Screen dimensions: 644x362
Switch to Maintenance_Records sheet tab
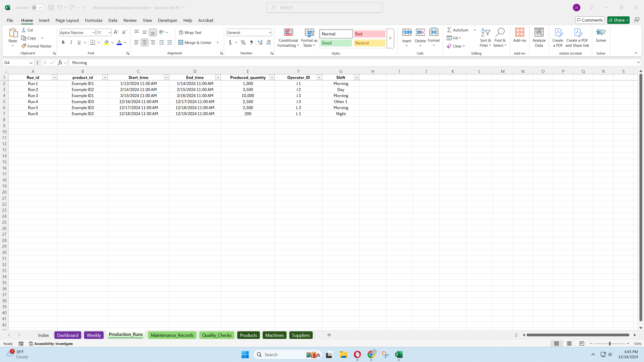click(172, 335)
